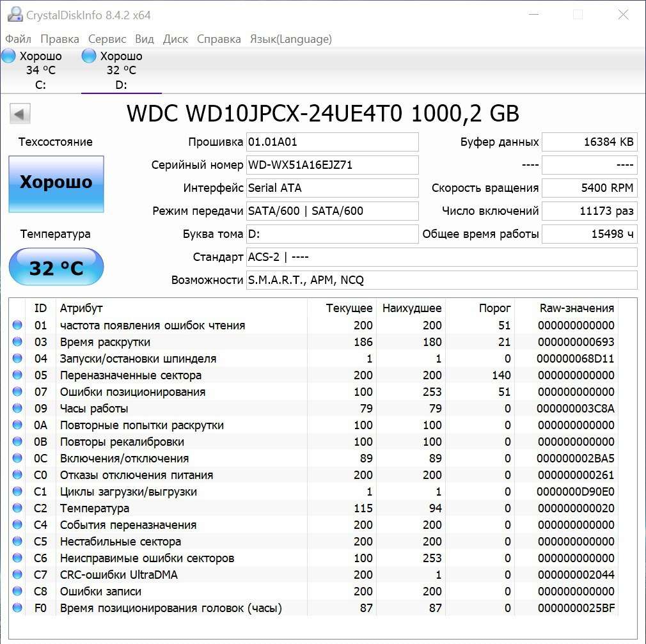Click status orb for disk C:
Viewport: 646px width, 644px height.
8,56
